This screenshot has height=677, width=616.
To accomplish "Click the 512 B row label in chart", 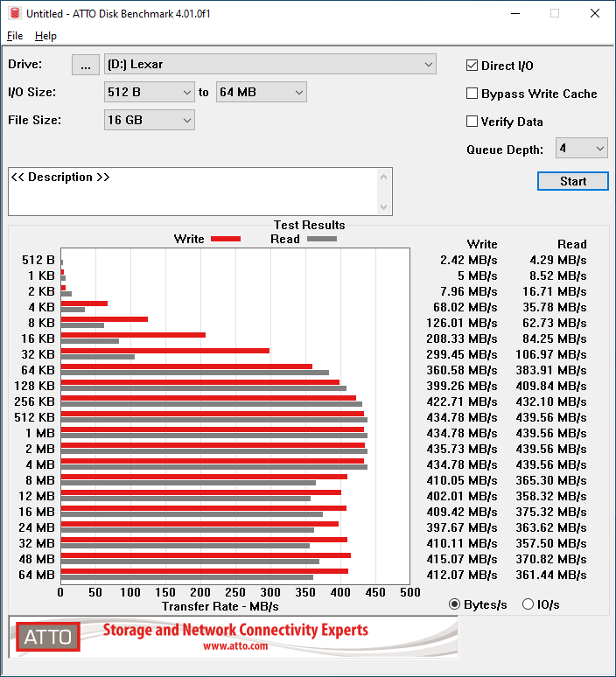I will (x=38, y=260).
